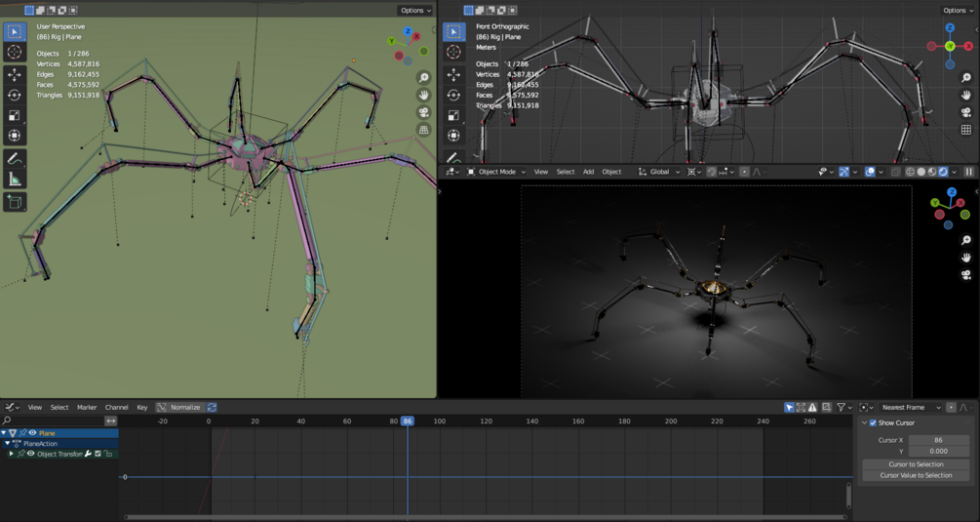This screenshot has height=522, width=980.
Task: Select the Measure tool in left viewport
Action: coord(15,180)
